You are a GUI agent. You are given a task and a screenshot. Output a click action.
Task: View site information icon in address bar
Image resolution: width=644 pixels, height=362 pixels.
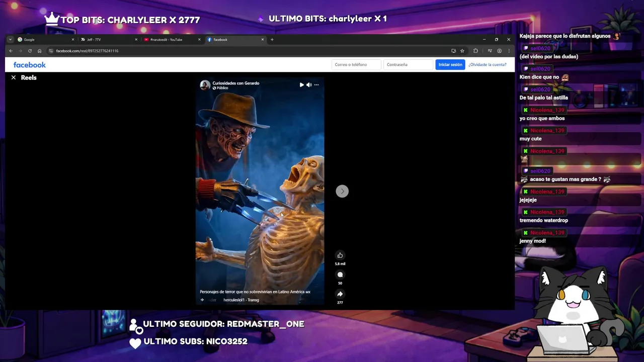click(50, 51)
